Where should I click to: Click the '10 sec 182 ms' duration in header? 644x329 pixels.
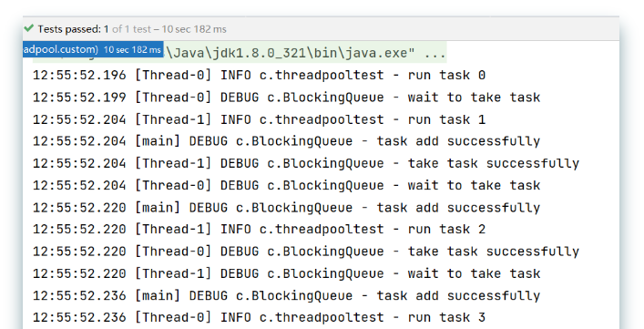point(194,29)
